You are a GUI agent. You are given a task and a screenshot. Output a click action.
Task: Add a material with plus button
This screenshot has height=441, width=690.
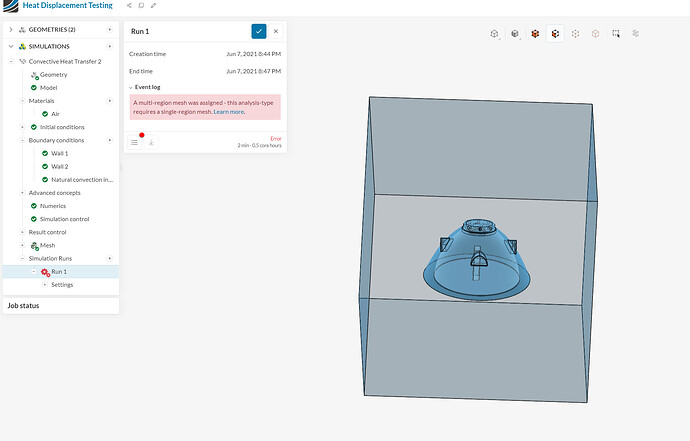pos(110,101)
